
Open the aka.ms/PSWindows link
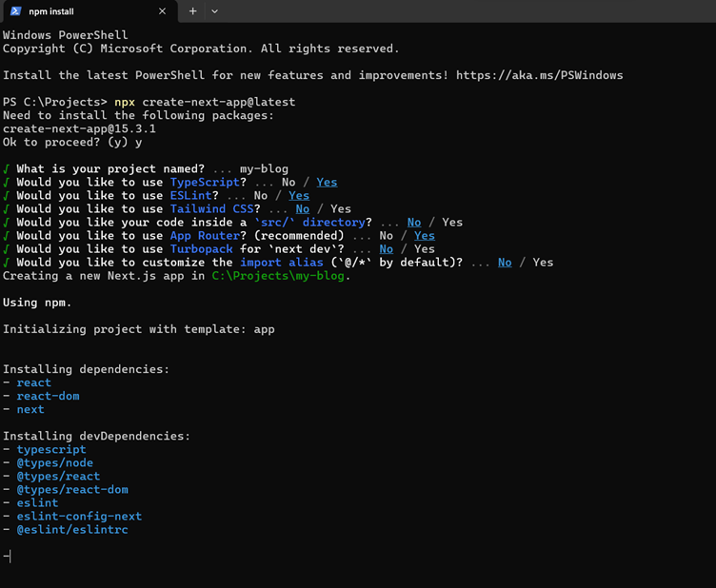[539, 75]
